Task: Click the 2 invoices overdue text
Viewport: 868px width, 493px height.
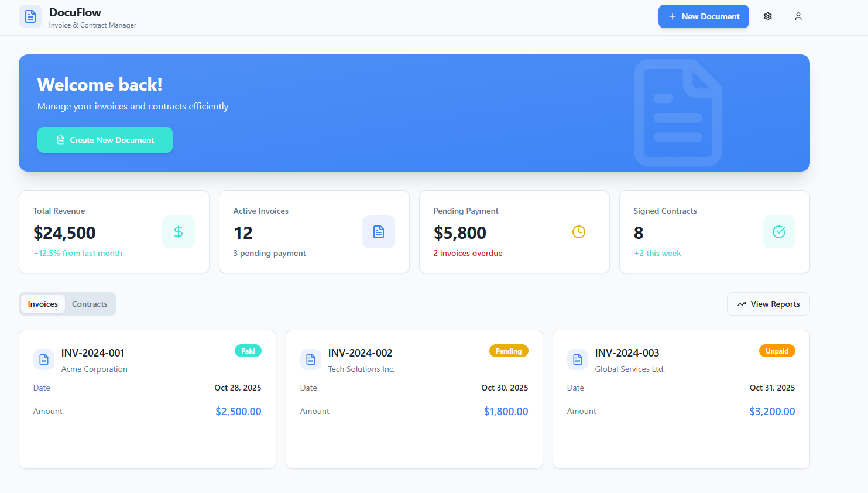Action: coord(468,253)
